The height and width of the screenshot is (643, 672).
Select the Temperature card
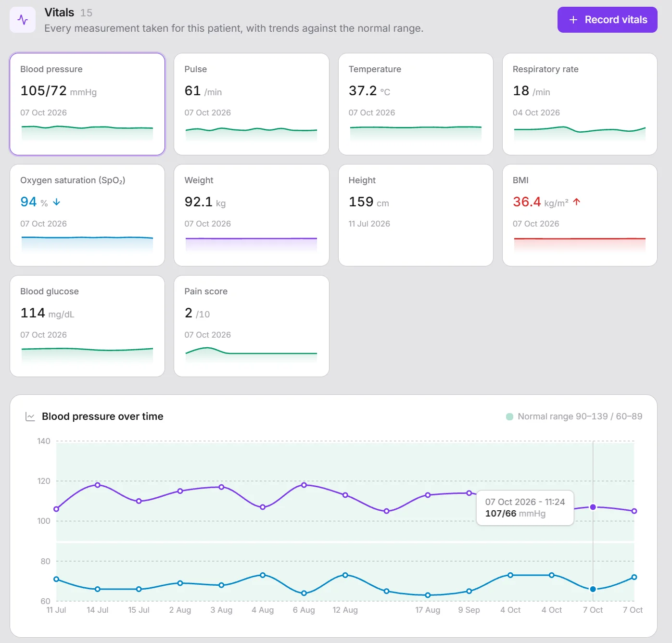pyautogui.click(x=416, y=104)
